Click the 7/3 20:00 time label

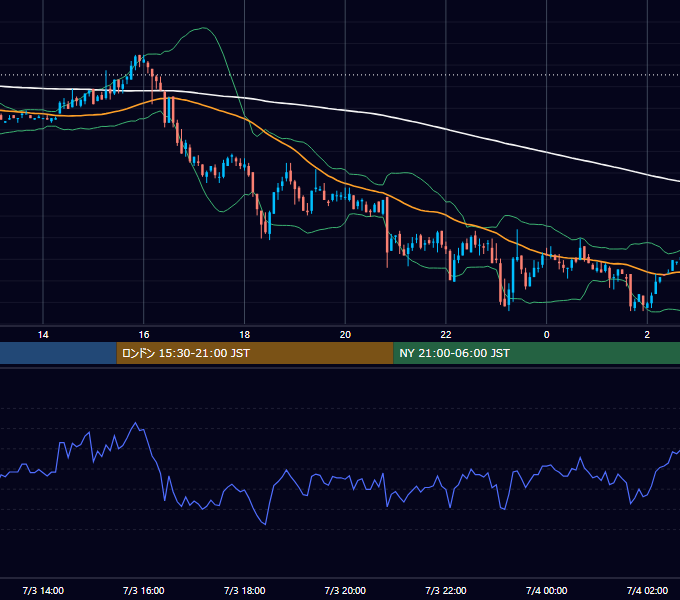[x=345, y=590]
